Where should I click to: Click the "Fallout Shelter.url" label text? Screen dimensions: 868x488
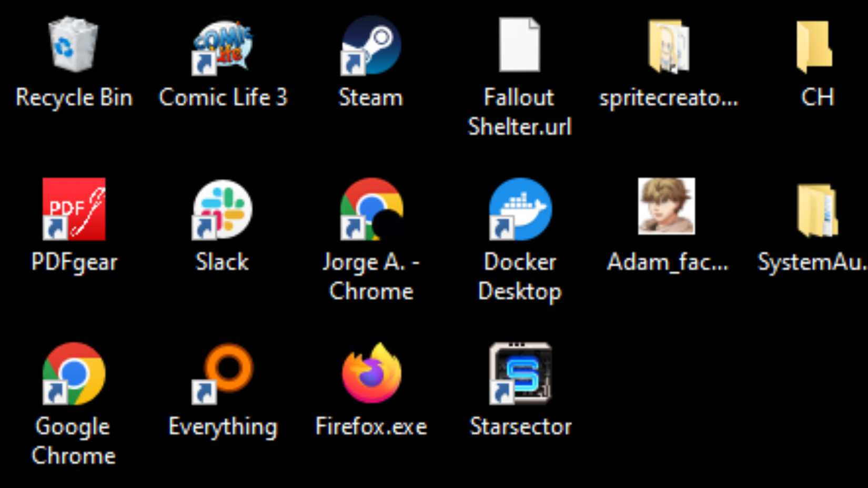[520, 111]
